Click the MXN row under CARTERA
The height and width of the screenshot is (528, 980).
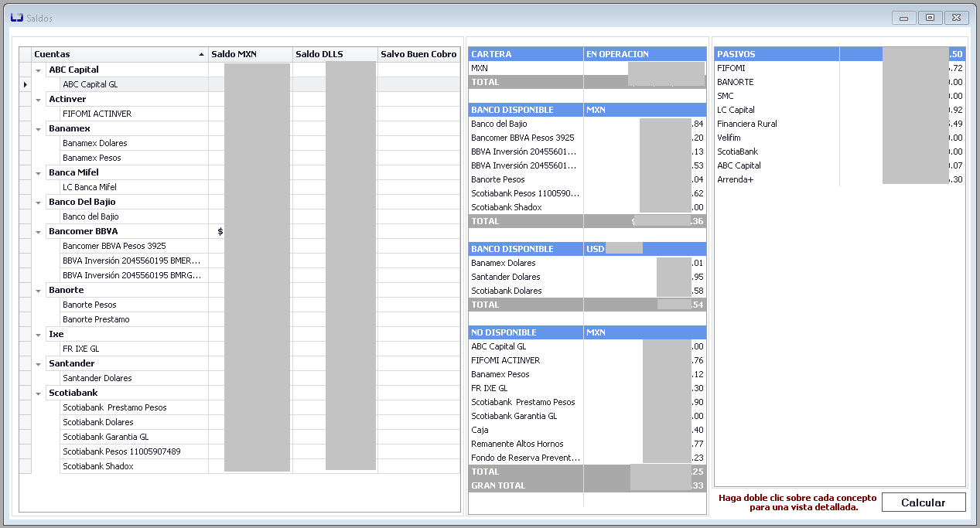[x=587, y=68]
